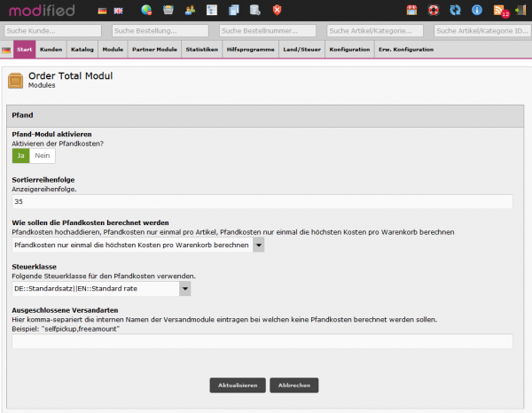532x413 pixels.
Task: Click the red shield icon
Action: tap(277, 11)
